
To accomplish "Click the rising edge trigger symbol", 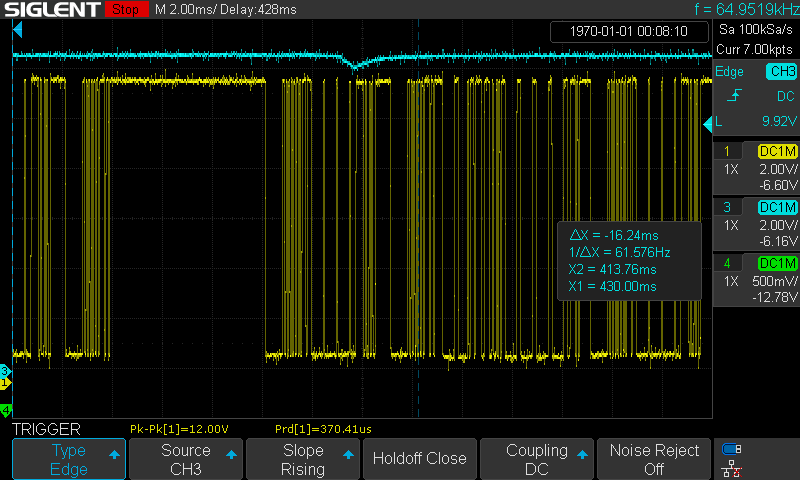I will point(735,96).
